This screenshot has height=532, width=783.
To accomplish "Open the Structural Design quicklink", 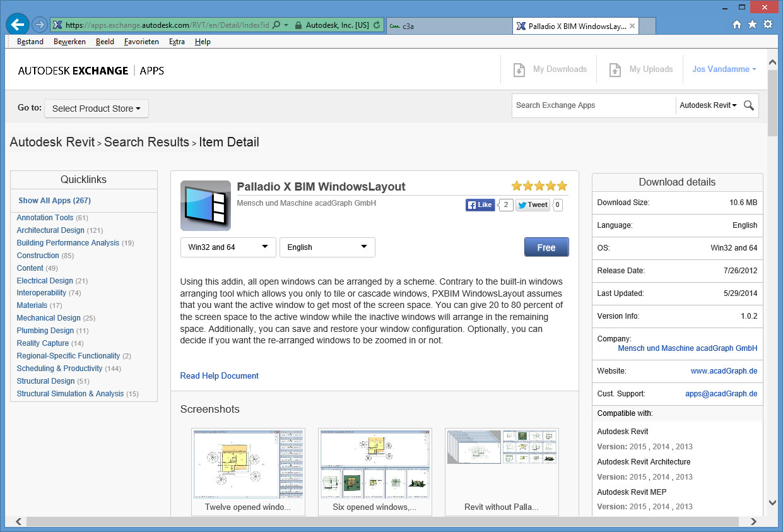I will [45, 381].
